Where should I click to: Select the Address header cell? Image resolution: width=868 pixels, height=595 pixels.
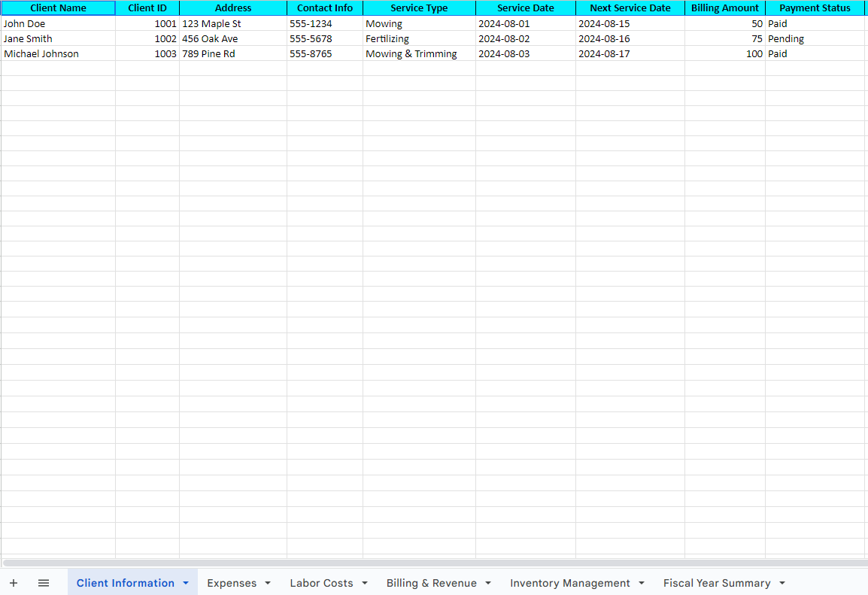point(233,8)
